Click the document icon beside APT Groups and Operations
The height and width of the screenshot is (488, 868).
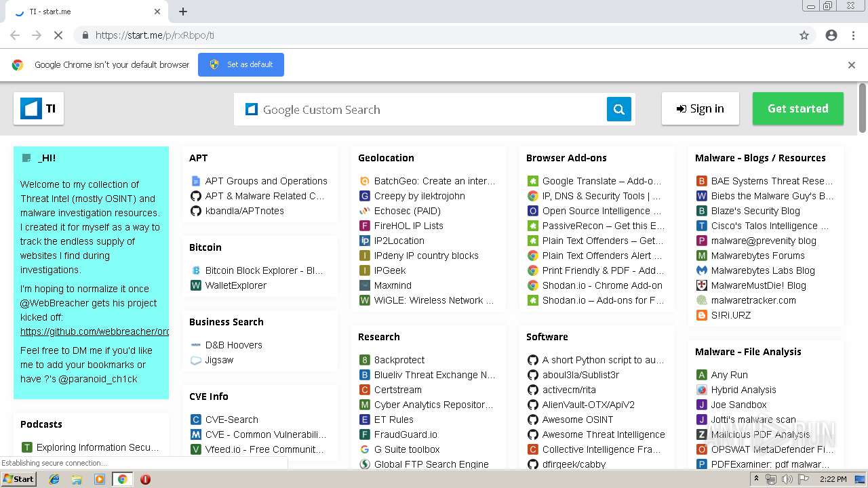click(x=196, y=181)
